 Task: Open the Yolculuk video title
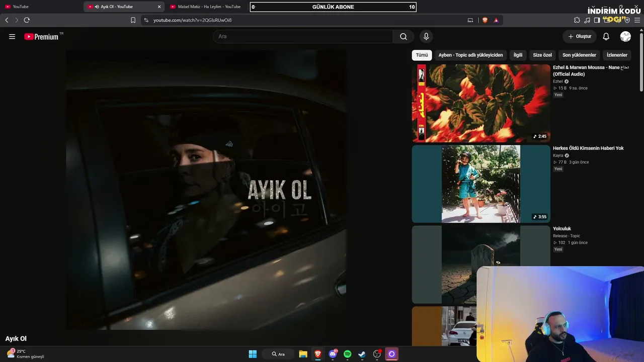(x=562, y=229)
